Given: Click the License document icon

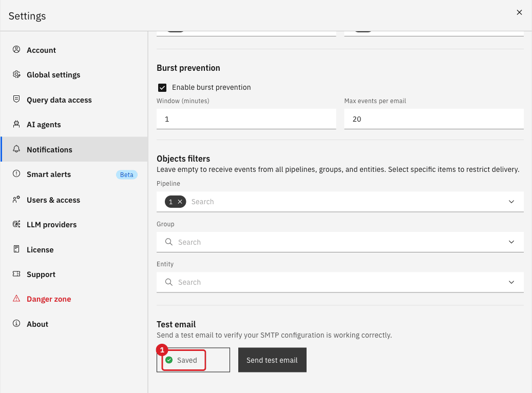Looking at the screenshot, I should tap(16, 249).
